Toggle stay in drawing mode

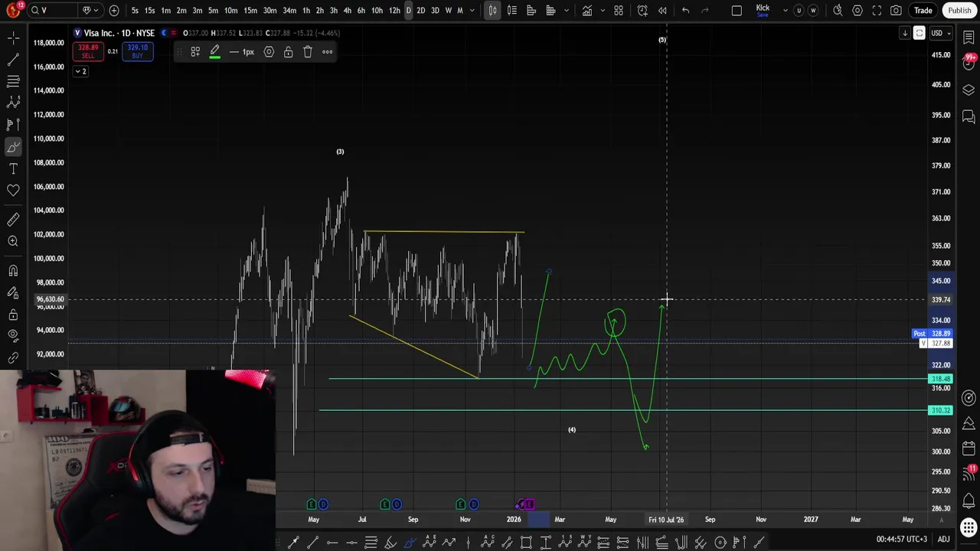coord(13,292)
